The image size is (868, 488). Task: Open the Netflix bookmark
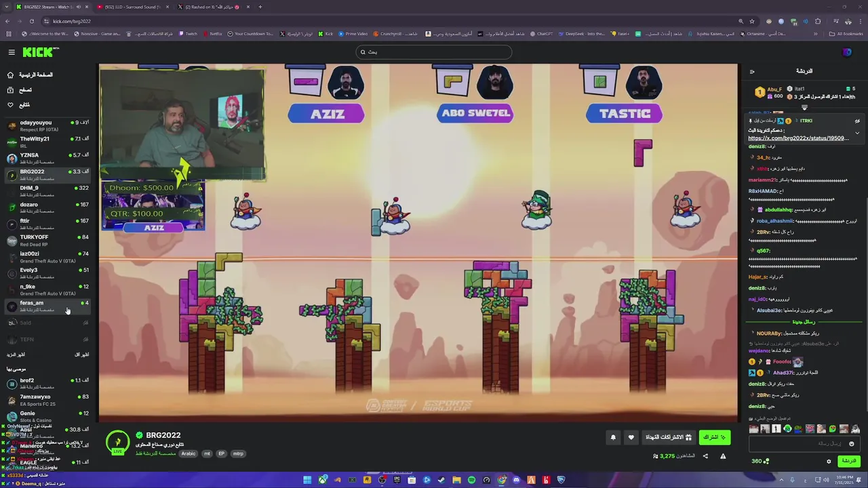[x=213, y=34]
